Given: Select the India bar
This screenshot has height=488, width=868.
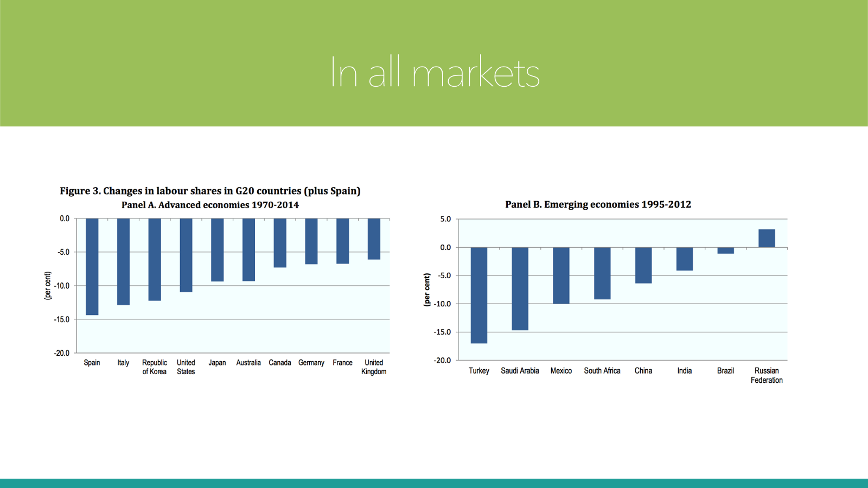Looking at the screenshot, I should point(685,259).
